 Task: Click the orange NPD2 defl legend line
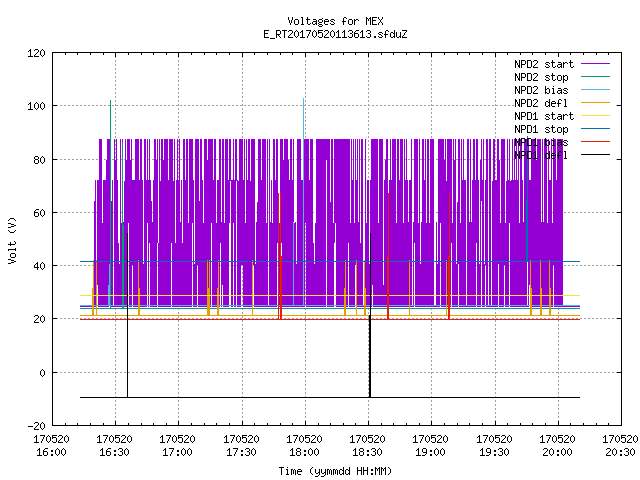pyautogui.click(x=595, y=103)
